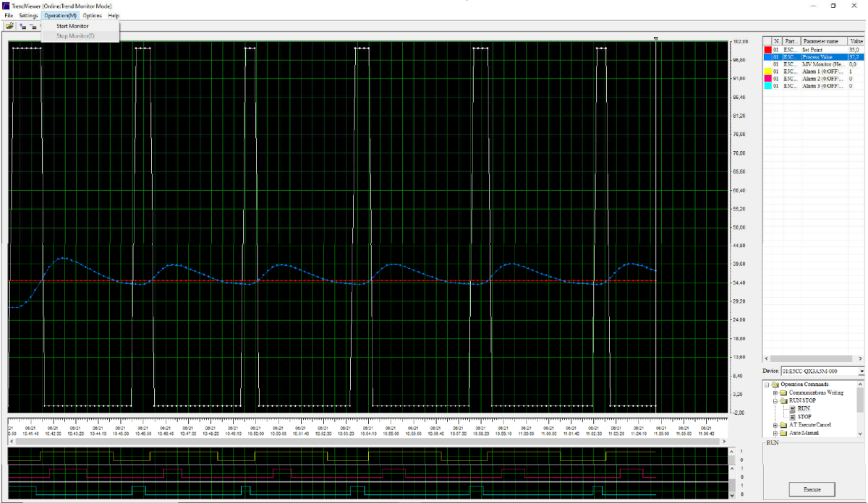Click the RUN/STOP open folder icon
Image resolution: width=868 pixels, height=503 pixels.
[x=784, y=400]
